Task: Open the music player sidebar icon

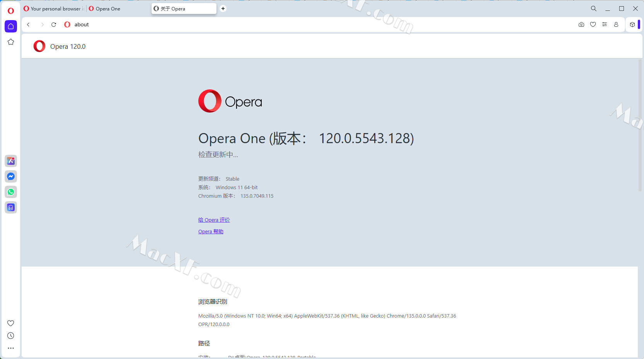Action: point(11,207)
